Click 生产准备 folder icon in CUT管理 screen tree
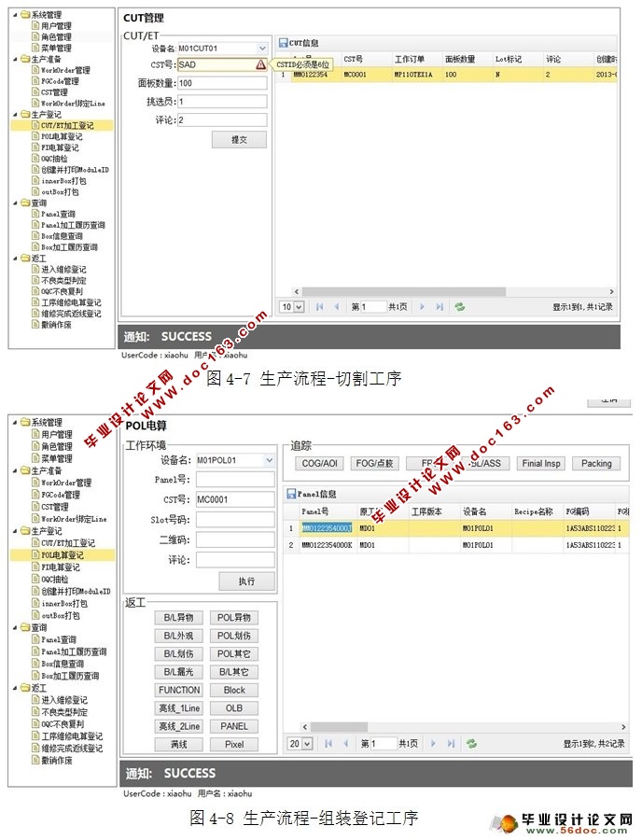 click(x=25, y=59)
